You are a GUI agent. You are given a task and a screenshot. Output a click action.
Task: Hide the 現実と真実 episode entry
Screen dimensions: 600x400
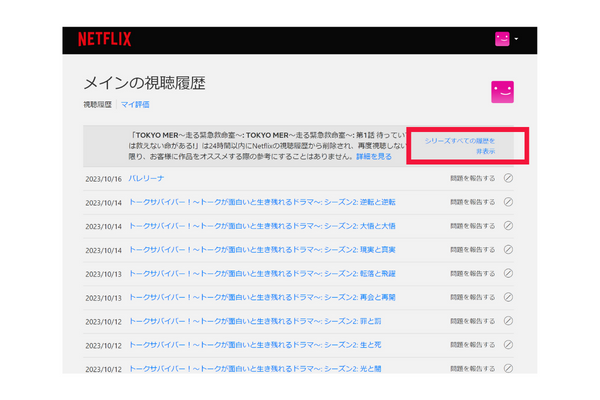508,250
